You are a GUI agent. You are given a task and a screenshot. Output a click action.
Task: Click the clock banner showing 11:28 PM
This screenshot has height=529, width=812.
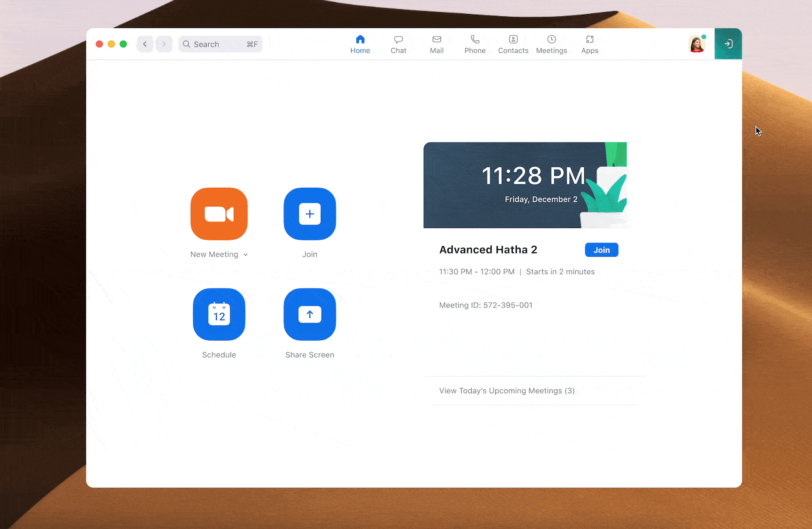pos(525,185)
